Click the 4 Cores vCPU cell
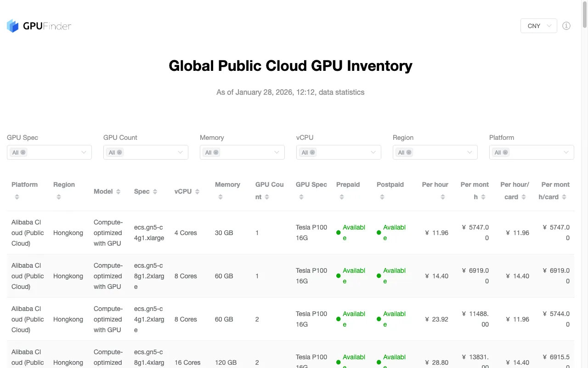 click(x=186, y=233)
